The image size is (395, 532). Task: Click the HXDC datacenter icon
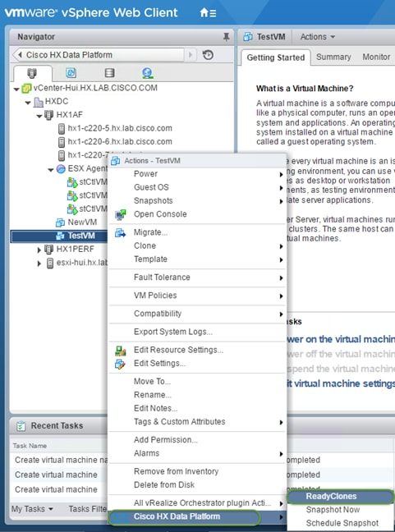coord(39,102)
